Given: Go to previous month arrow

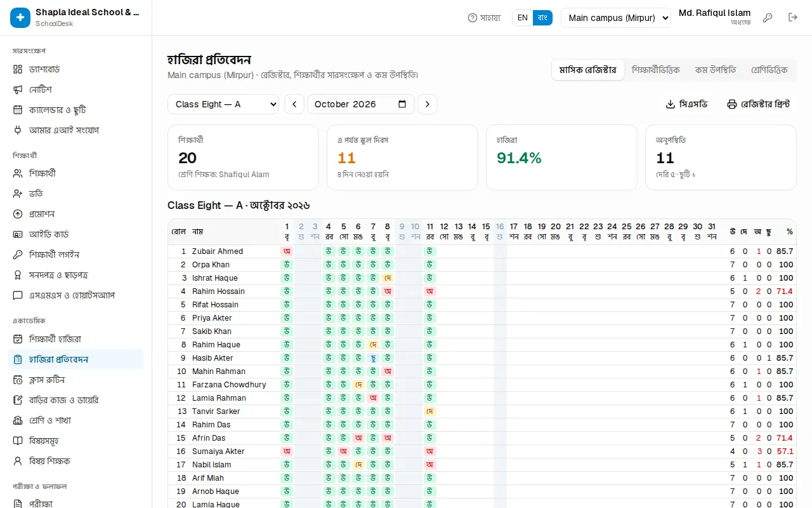Looking at the screenshot, I should 294,104.
